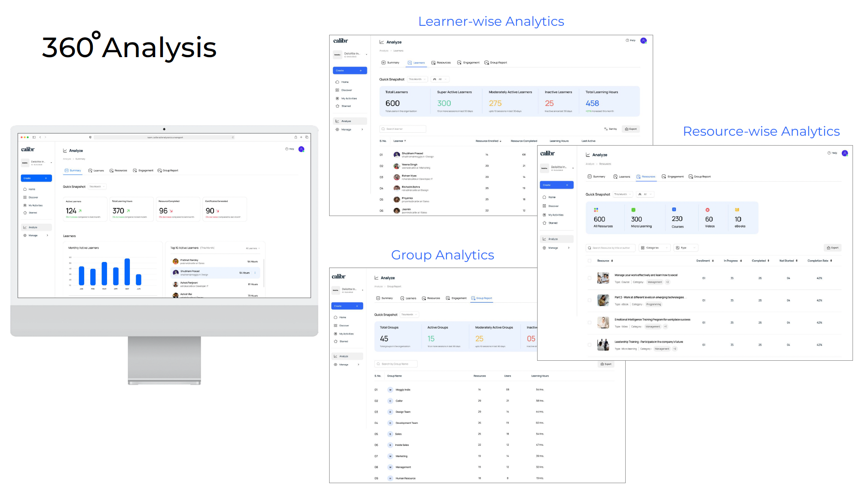This screenshot has width=868, height=487.
Task: Select Summary tab in Learner-wise Analytics panel
Action: click(x=390, y=63)
